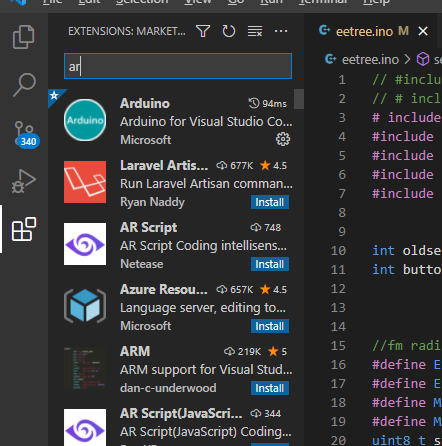Click the 'int butto' code on line 11
442x446 pixels.
point(407,269)
